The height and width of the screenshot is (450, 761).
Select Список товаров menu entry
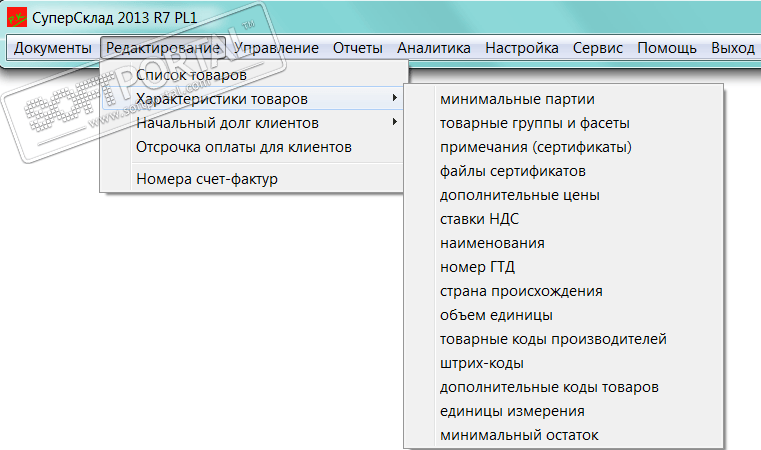[191, 75]
